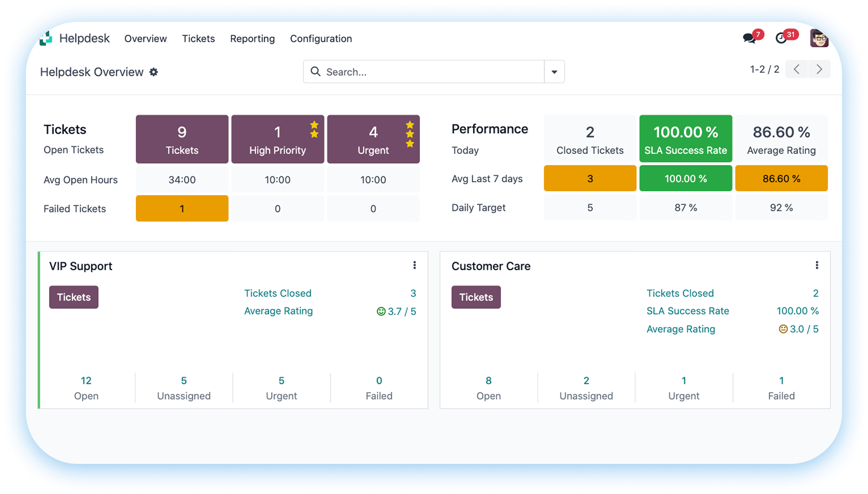Open the Tickets menu in navbar
This screenshot has width=868, height=494.
tap(198, 39)
